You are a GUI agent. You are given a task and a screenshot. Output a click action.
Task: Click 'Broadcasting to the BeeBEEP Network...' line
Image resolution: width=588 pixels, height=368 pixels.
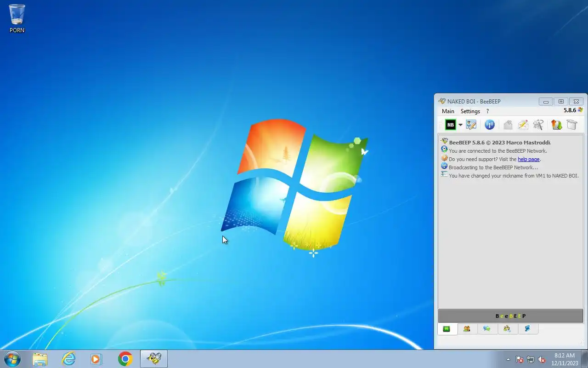(x=493, y=167)
